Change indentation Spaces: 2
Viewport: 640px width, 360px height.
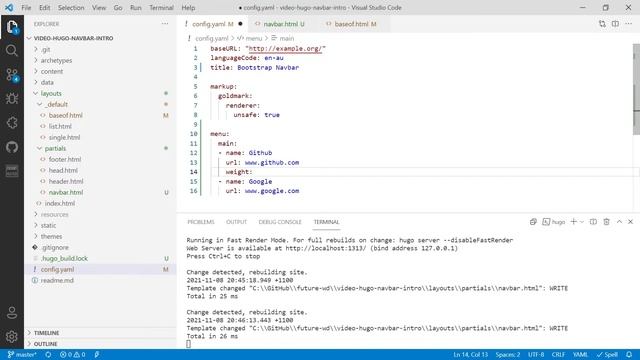point(508,355)
